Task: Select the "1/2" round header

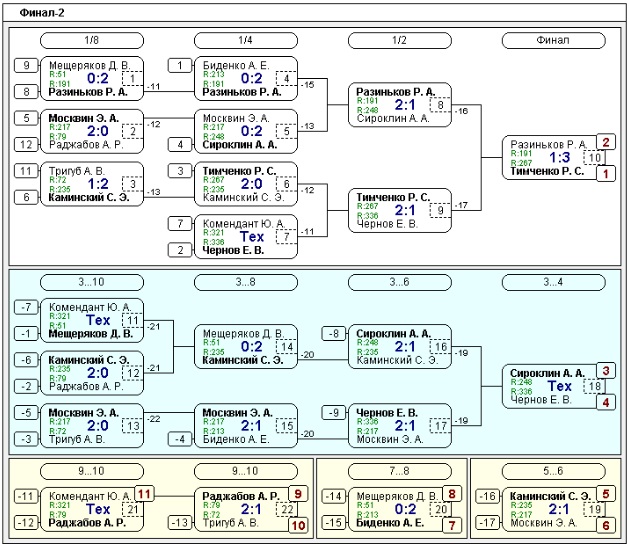Action: click(400, 41)
